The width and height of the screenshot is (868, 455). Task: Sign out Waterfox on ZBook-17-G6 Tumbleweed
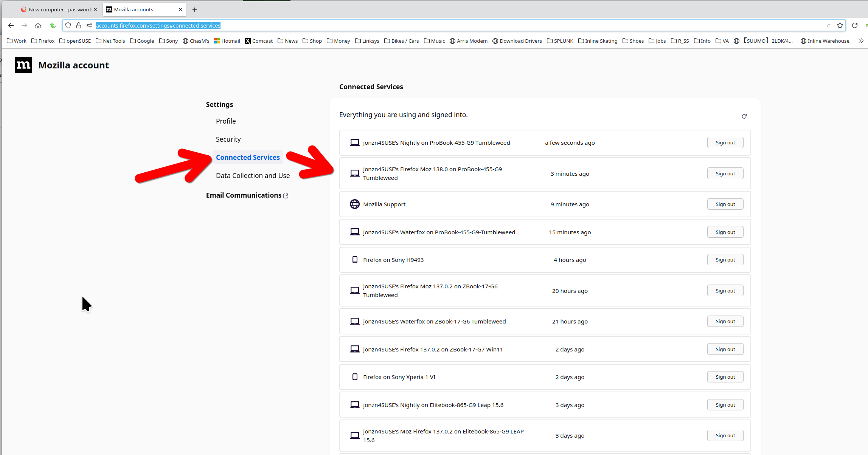tap(725, 321)
